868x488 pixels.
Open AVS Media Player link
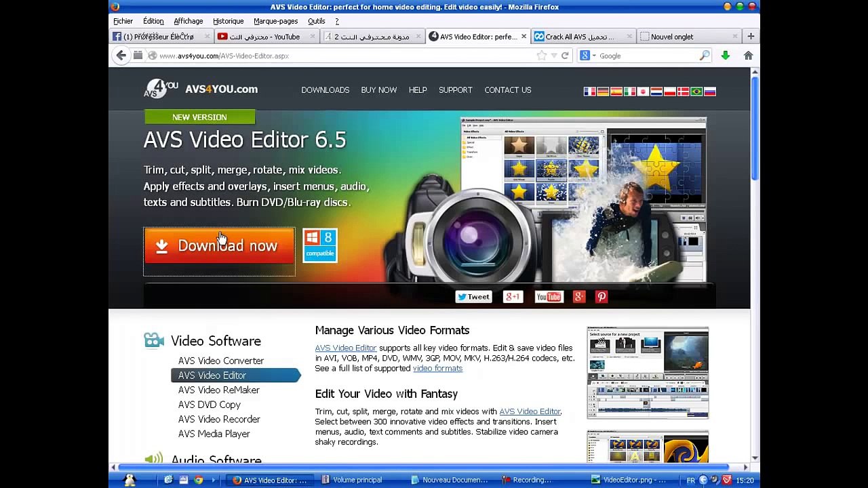coord(214,434)
